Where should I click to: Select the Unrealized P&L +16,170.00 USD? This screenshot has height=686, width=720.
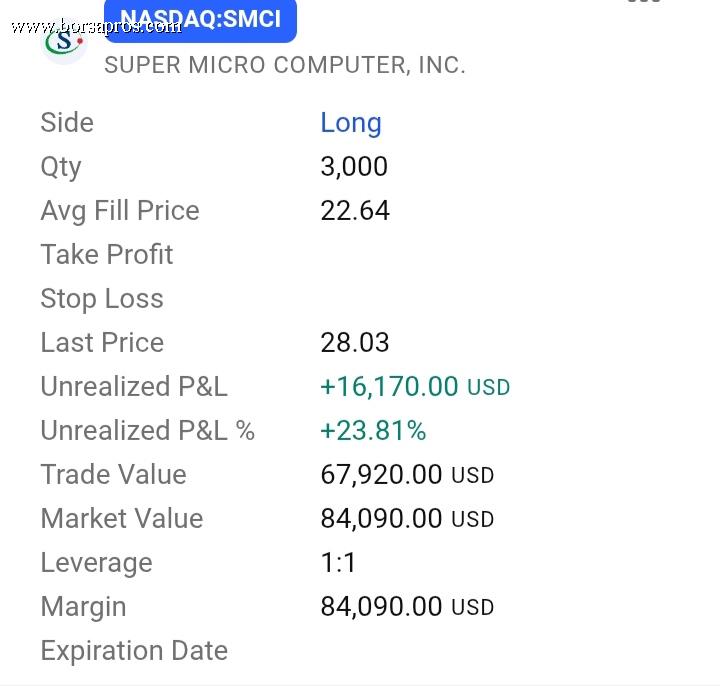point(415,387)
